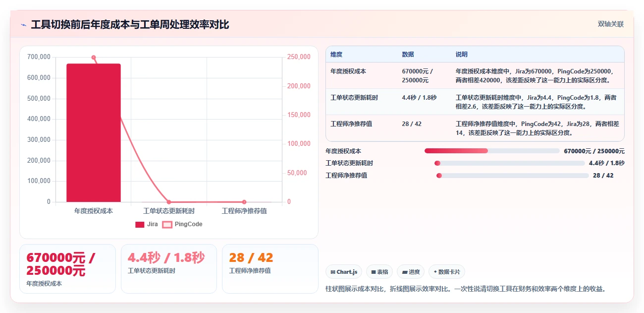Click the dashboard title 工具切换前后年度成本与工单周处理效率对比
The width and height of the screenshot is (644, 313).
pos(130,24)
